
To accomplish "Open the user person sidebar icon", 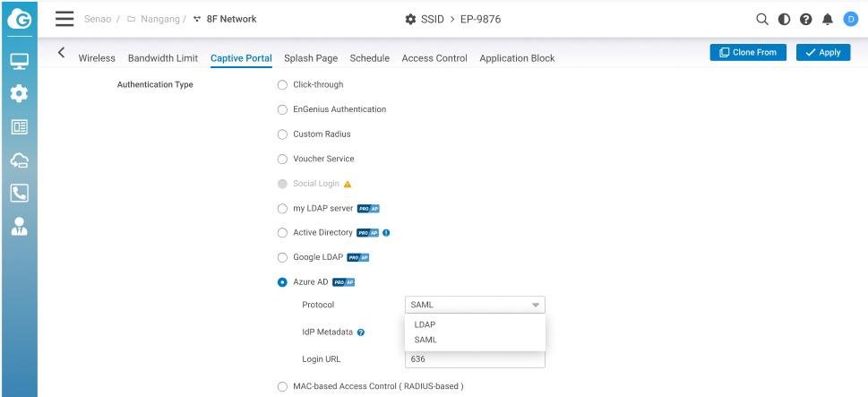I will coord(20,227).
